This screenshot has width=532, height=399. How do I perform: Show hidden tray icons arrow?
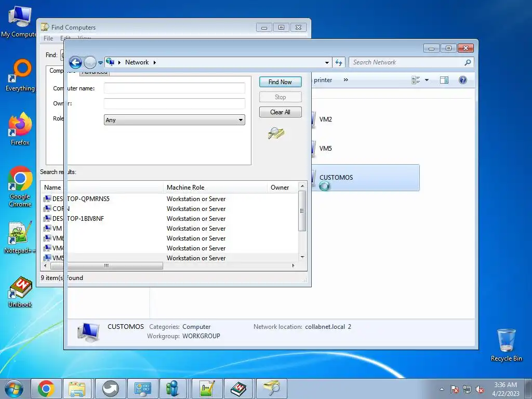tap(442, 389)
